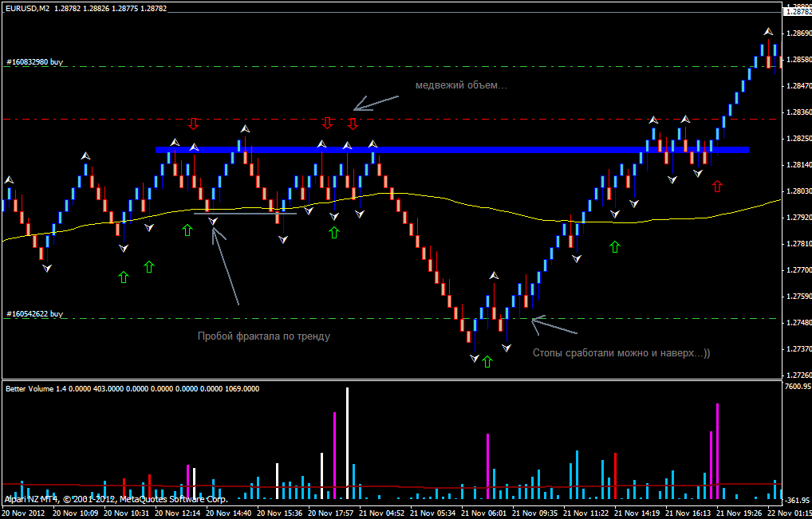Click the 21 Nov 14:19 time label
Screen dimensions: 812x519
(x=637, y=513)
